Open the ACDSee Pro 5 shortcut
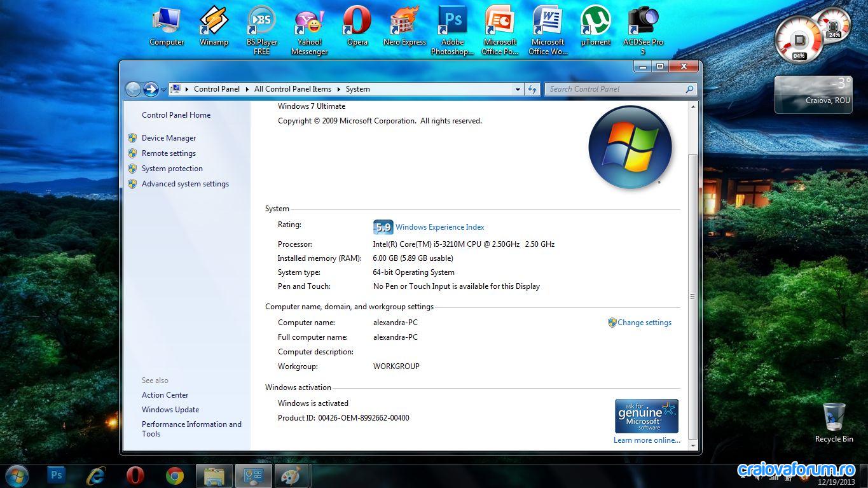 (643, 31)
